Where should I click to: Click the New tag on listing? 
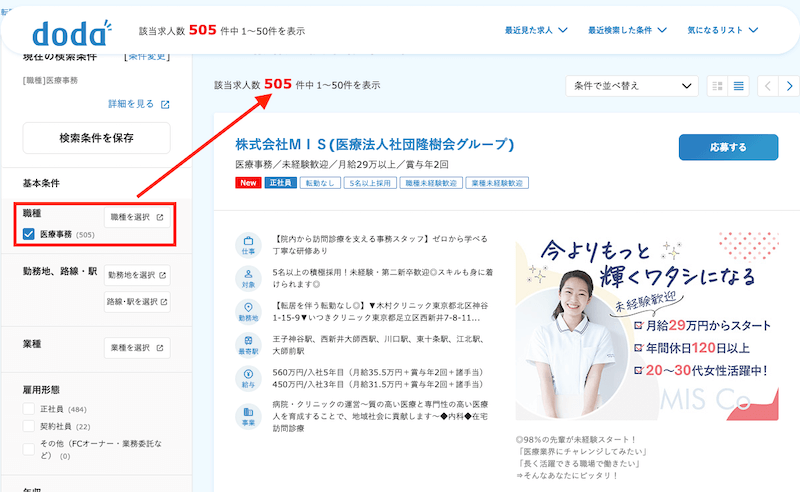click(248, 183)
